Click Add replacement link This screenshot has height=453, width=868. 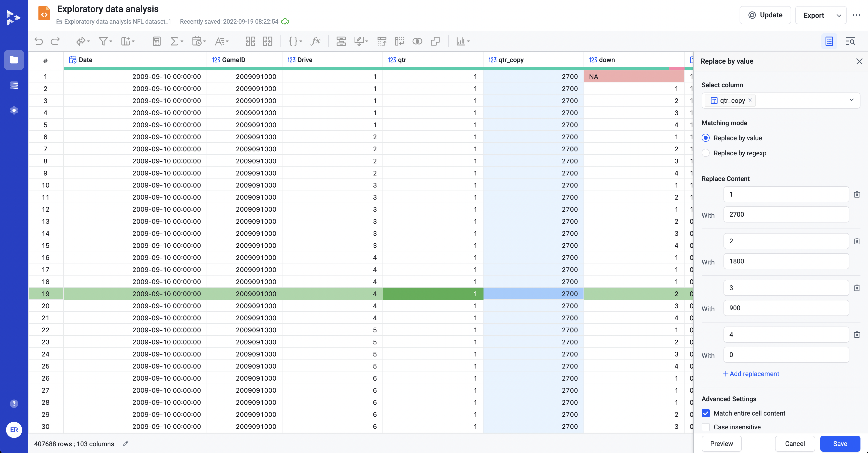pos(751,374)
